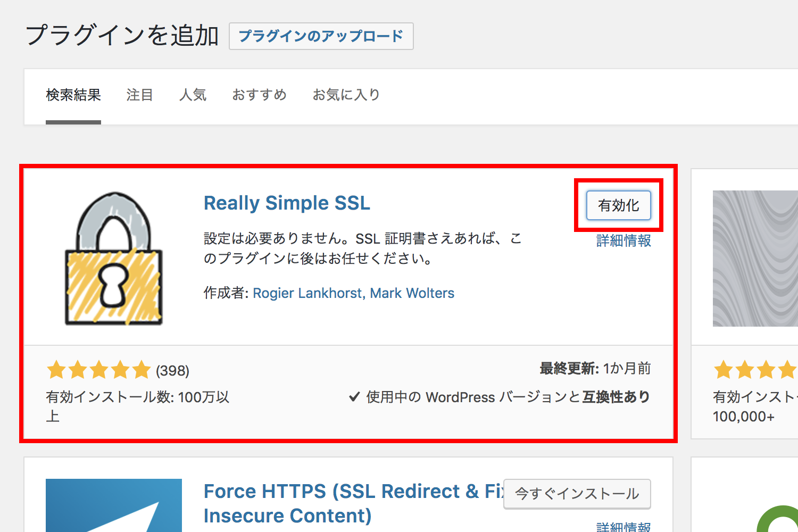Viewport: 798px width, 532px height.
Task: Open author link Rogier Lankhorst, Mark Wolters
Action: (x=353, y=293)
